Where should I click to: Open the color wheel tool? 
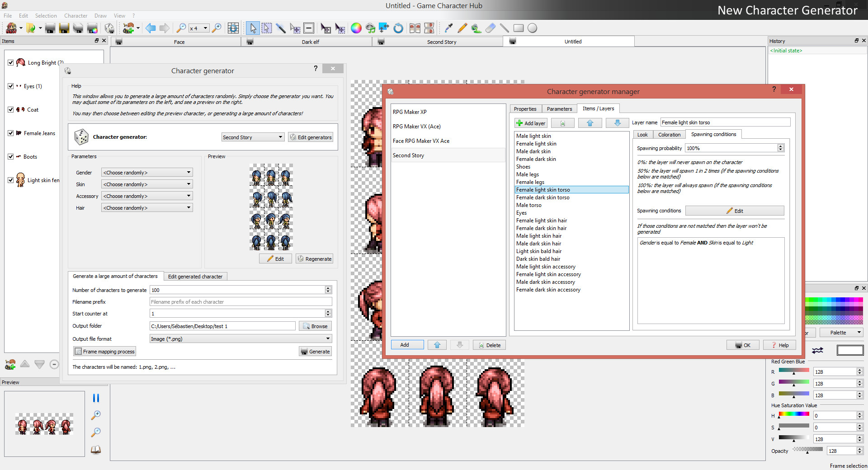pyautogui.click(x=356, y=28)
